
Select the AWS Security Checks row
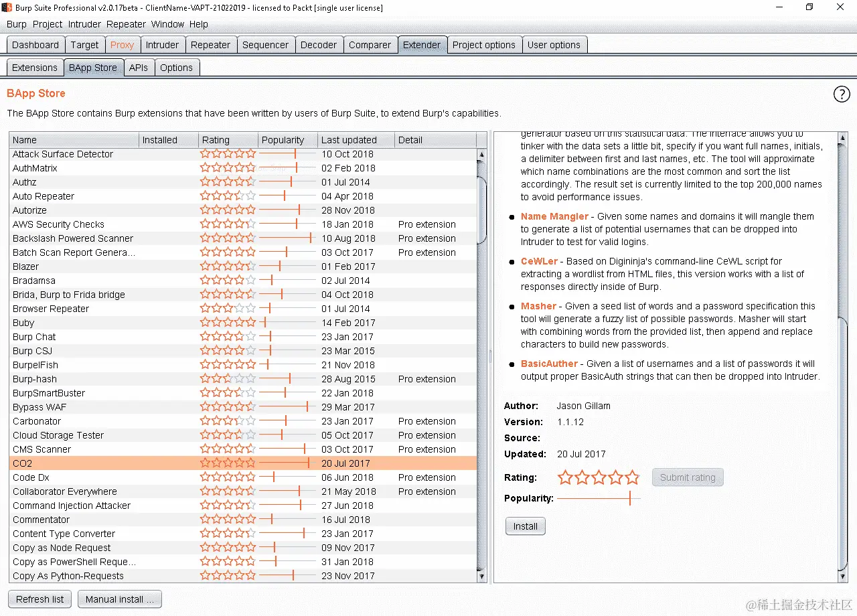[243, 224]
